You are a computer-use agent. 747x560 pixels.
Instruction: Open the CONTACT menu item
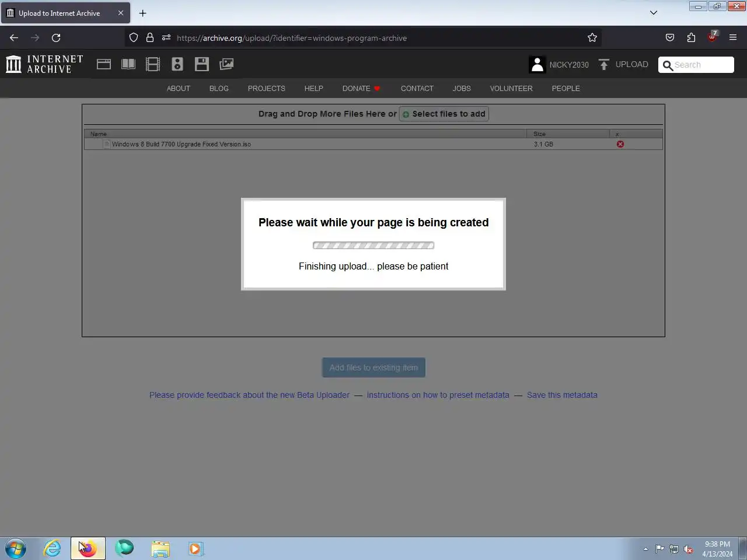pos(417,89)
